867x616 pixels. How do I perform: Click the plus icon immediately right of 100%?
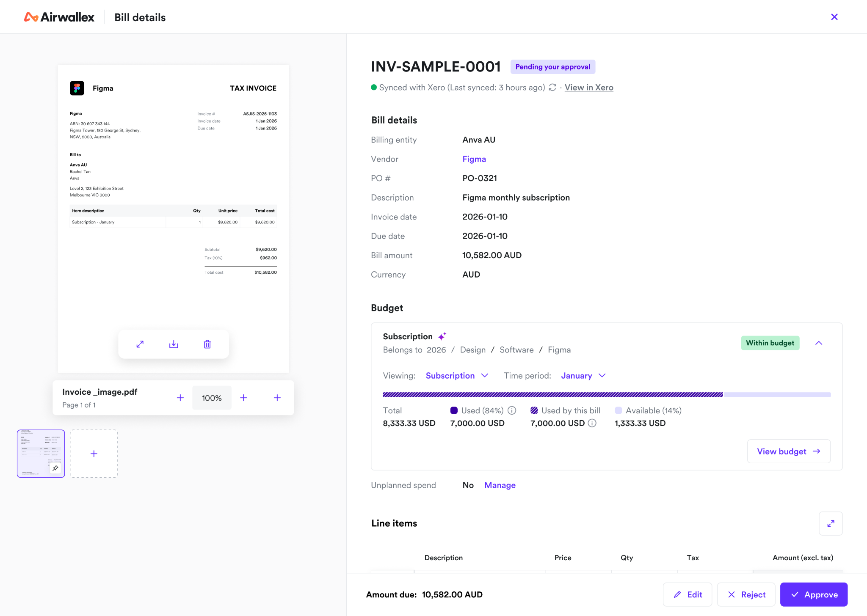click(243, 398)
